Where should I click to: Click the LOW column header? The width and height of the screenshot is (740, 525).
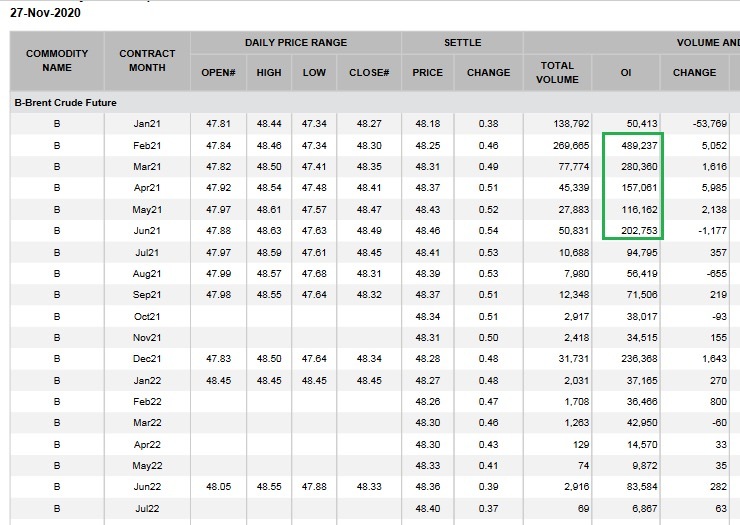314,72
